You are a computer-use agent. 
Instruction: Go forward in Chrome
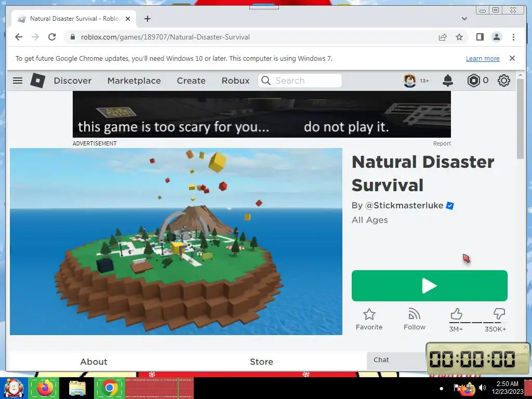[35, 37]
